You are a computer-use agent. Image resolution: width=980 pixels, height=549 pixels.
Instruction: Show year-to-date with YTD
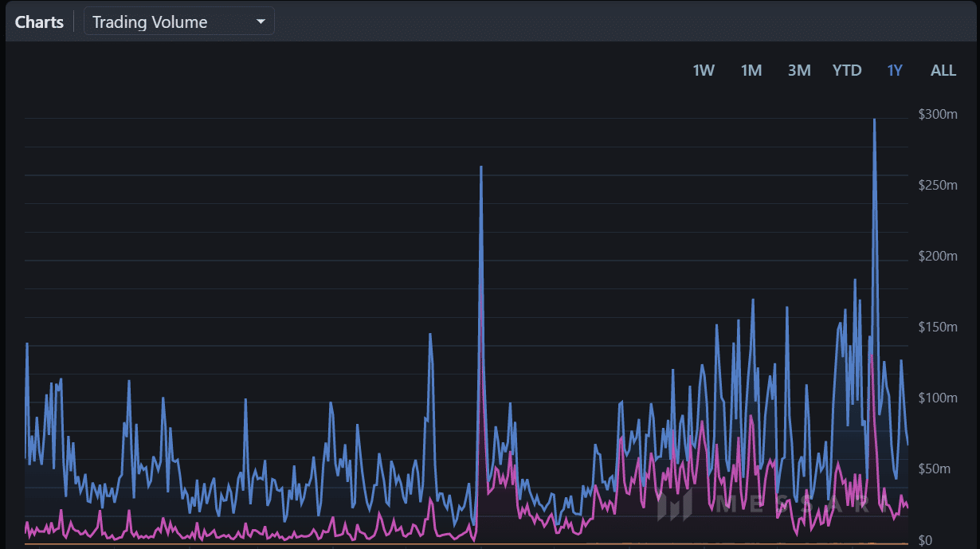tap(847, 70)
